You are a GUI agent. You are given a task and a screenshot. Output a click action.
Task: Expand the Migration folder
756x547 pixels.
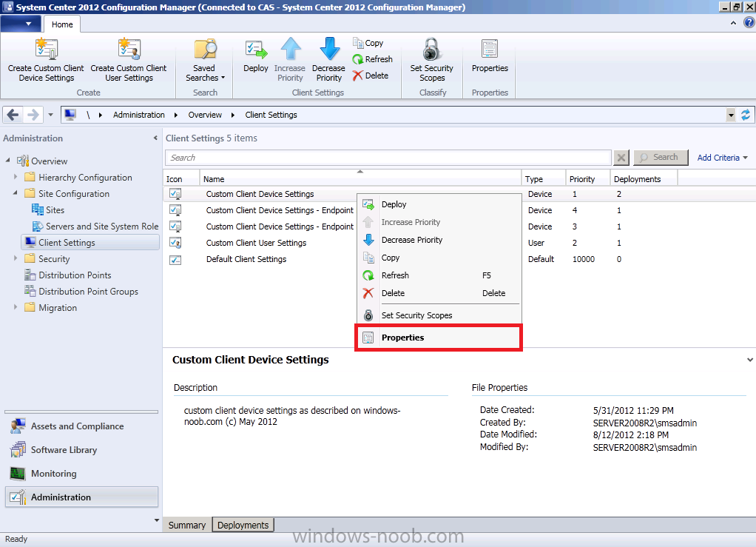pyautogui.click(x=16, y=306)
